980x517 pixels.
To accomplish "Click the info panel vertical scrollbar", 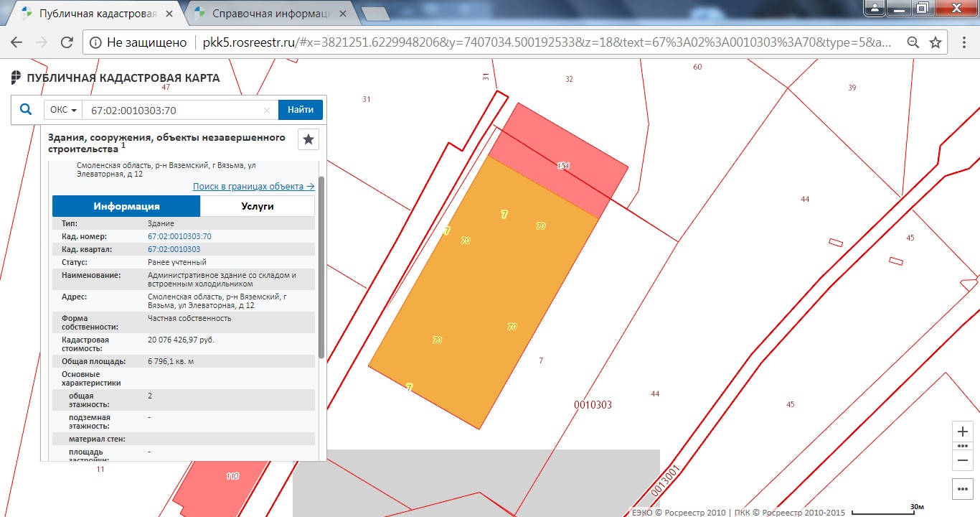I will (321, 266).
